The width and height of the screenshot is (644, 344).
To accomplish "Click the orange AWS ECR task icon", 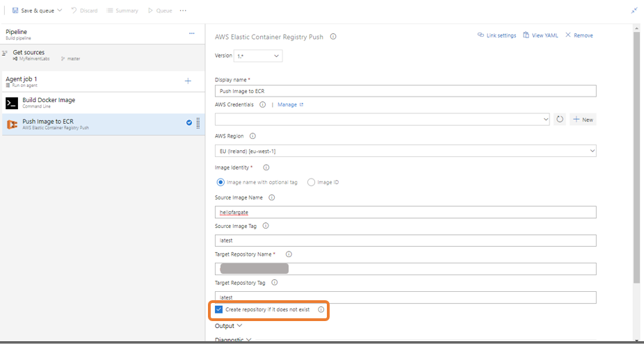I will pyautogui.click(x=12, y=124).
